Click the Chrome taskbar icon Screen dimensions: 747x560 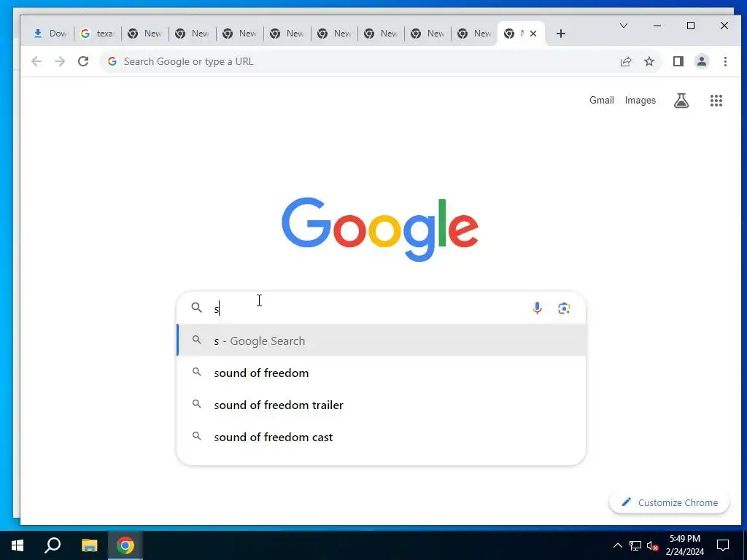(125, 545)
